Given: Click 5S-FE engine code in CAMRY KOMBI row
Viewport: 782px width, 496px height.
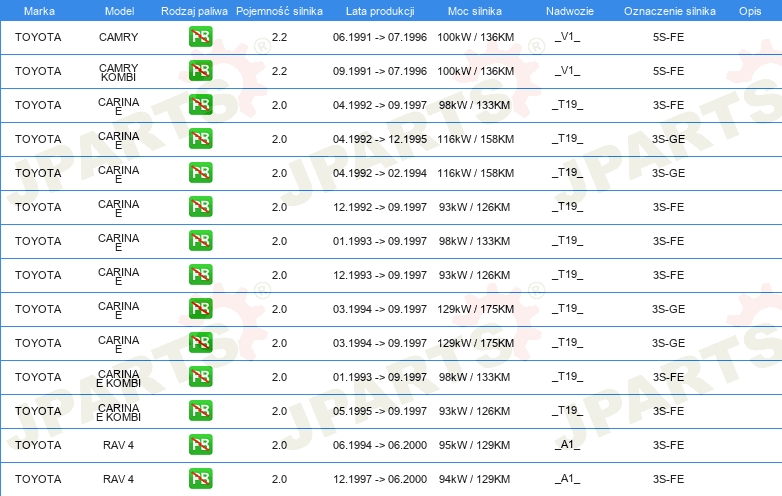Looking at the screenshot, I should 668,71.
